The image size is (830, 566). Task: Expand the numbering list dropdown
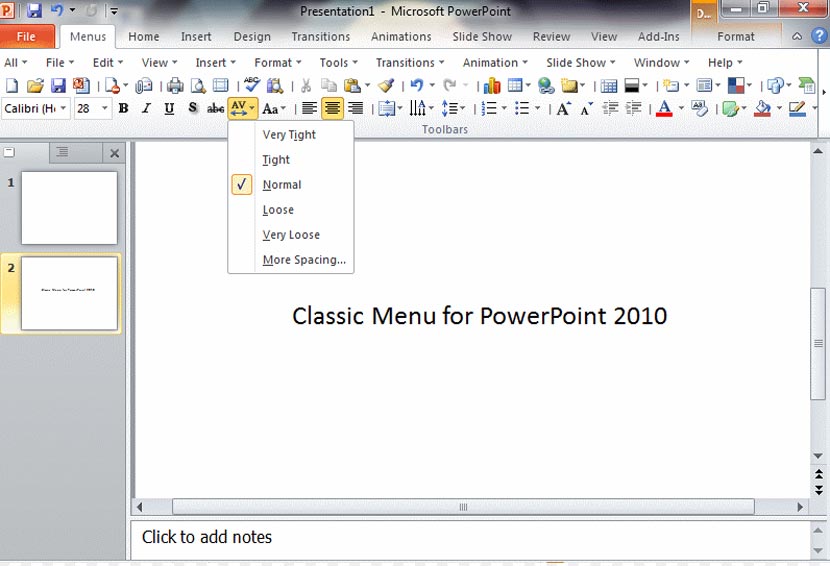click(503, 109)
